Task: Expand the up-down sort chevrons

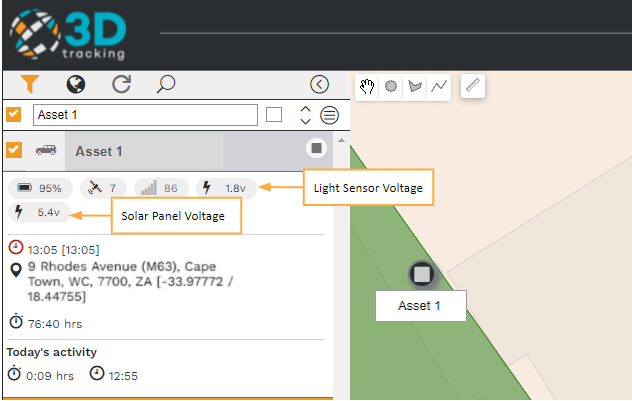Action: click(306, 115)
